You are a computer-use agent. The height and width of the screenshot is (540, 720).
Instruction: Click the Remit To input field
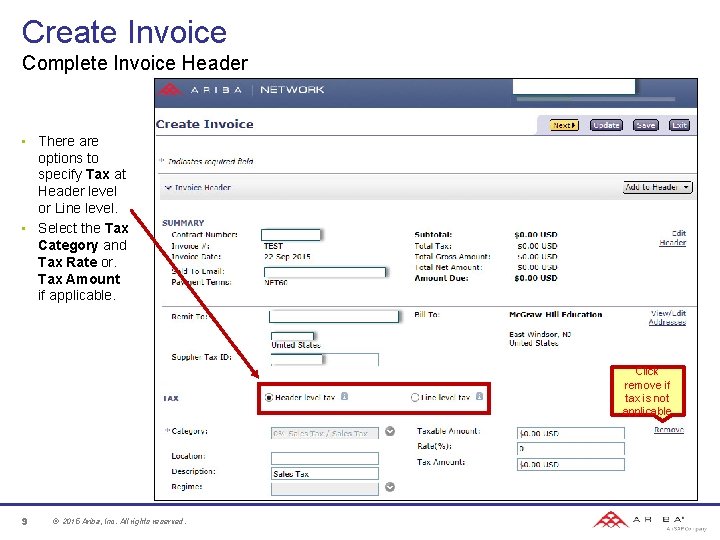(334, 316)
